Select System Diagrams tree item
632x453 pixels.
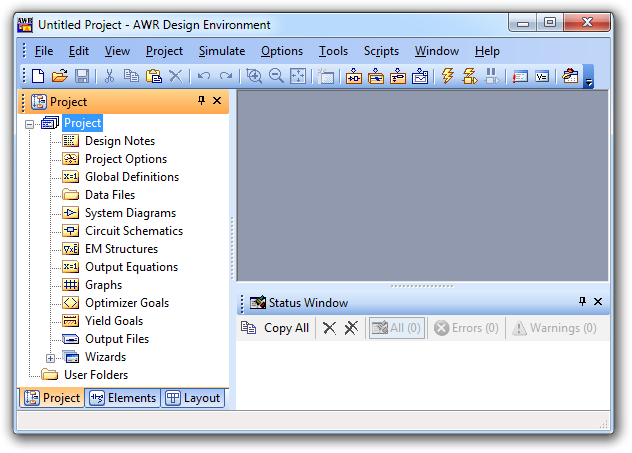click(x=130, y=213)
